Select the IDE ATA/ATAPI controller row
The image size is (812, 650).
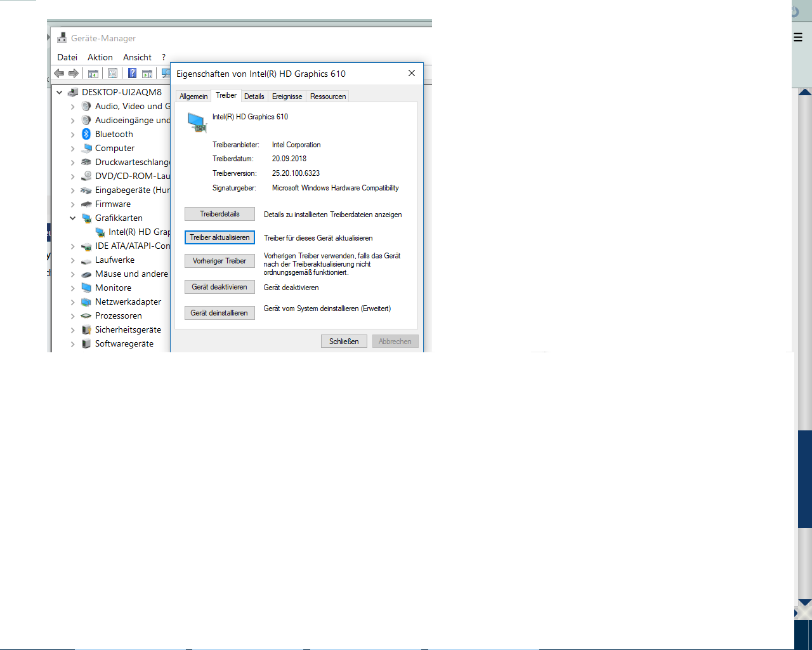(126, 246)
